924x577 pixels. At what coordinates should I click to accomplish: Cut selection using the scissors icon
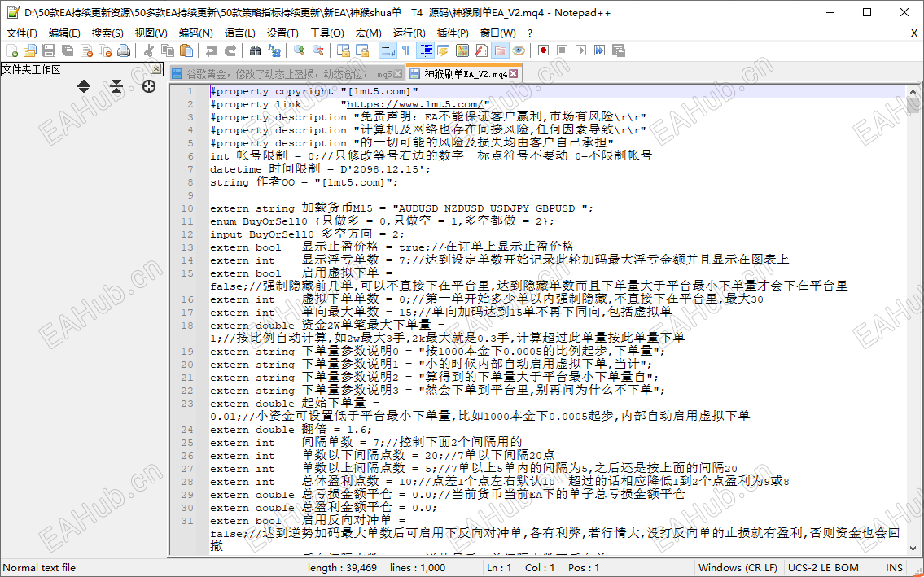pos(148,50)
